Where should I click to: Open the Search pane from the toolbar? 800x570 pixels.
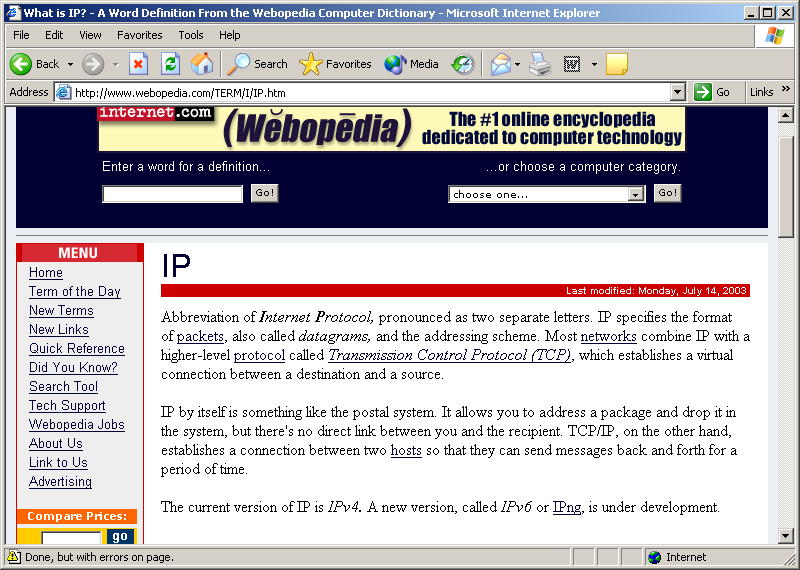pos(258,64)
